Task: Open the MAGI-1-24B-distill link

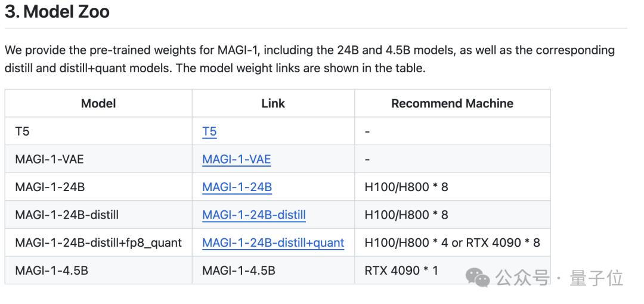Action: click(x=254, y=215)
